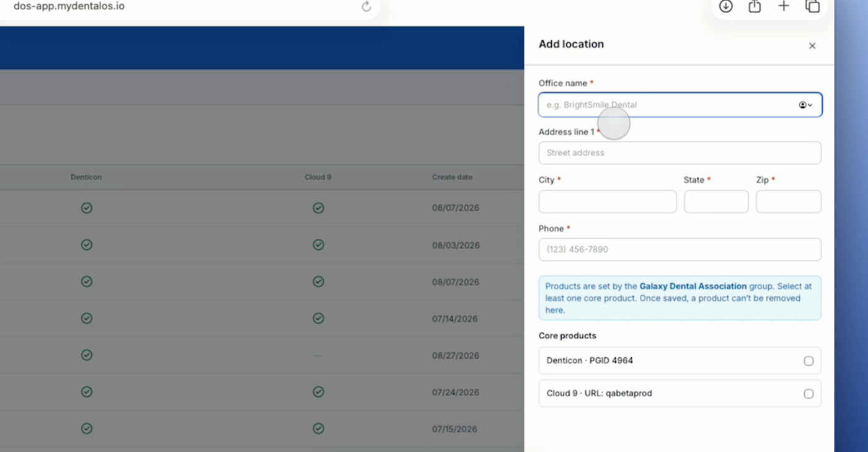The height and width of the screenshot is (452, 868).
Task: Click the Galaxy Dental Association group name
Action: point(693,286)
